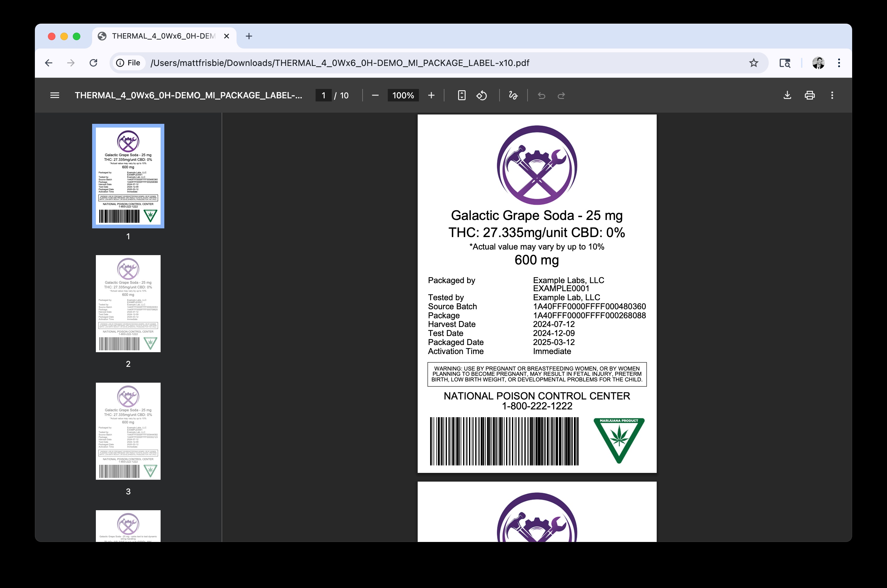Click the page number input field

click(323, 95)
